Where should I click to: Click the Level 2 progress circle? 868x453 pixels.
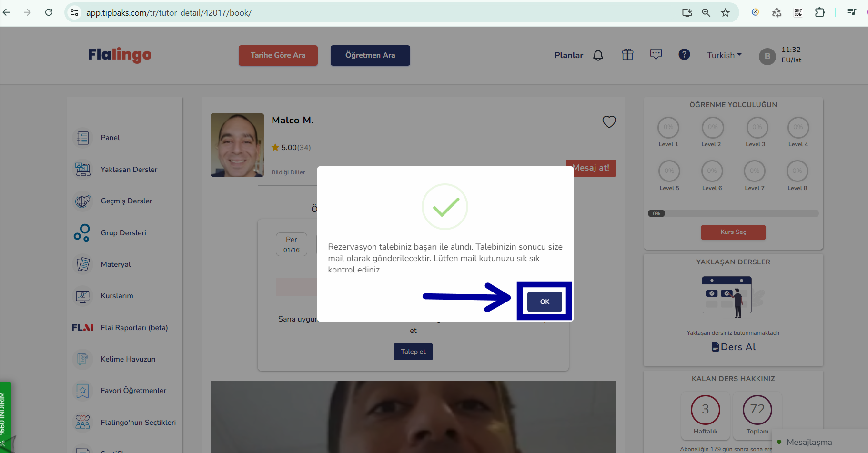[x=713, y=128]
